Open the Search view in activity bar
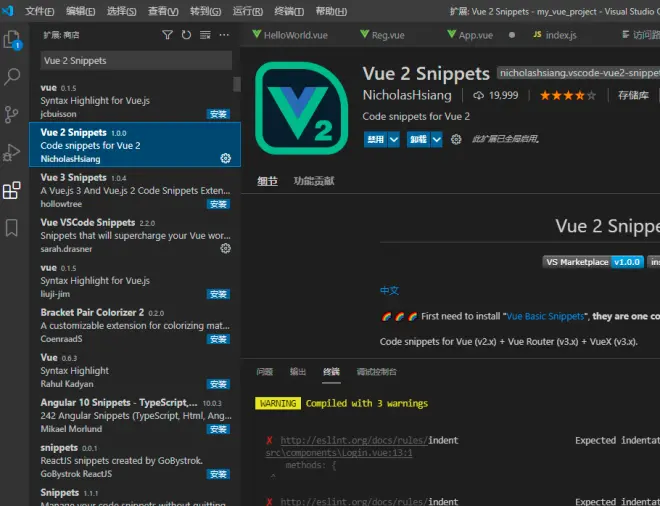 [12, 77]
